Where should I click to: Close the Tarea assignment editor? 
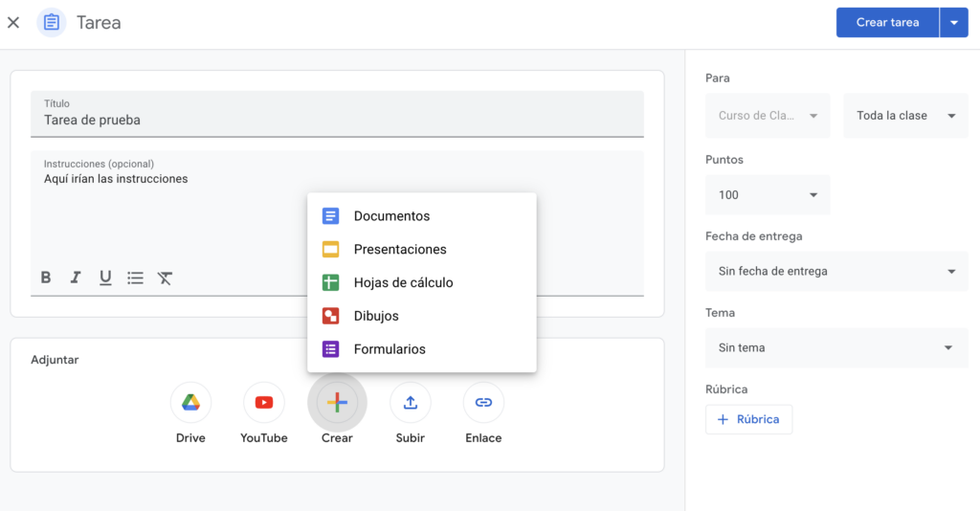[13, 23]
